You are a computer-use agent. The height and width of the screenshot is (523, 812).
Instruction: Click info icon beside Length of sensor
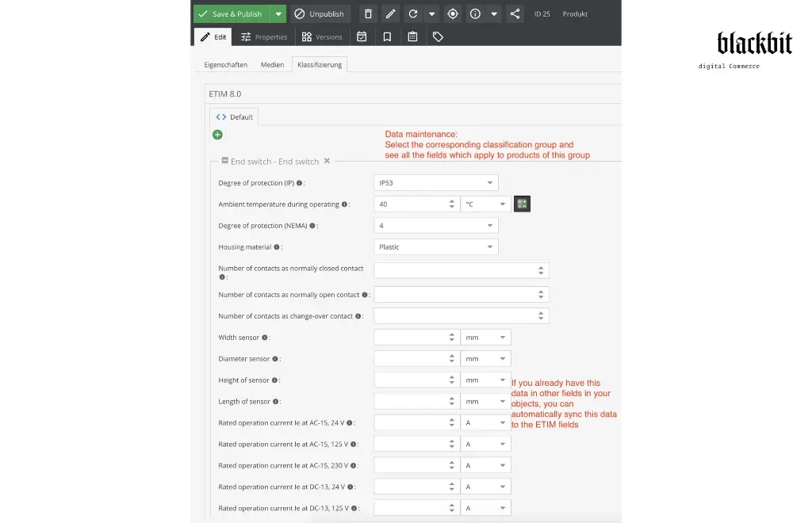click(x=275, y=402)
